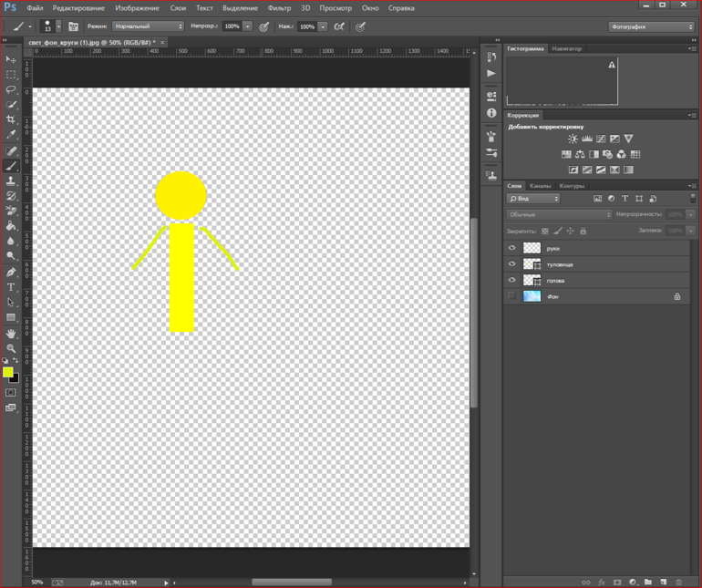702x588 pixels.
Task: Switch to the Каналы tab
Action: [x=541, y=186]
